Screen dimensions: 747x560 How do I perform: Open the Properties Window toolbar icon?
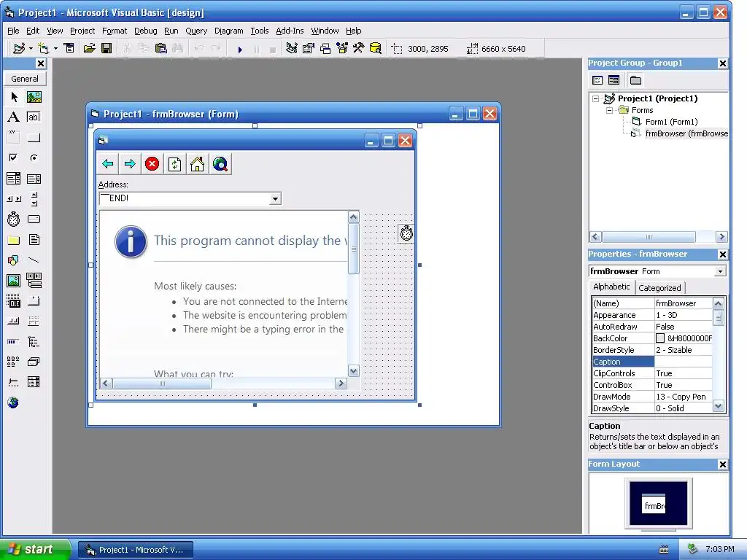click(x=309, y=48)
